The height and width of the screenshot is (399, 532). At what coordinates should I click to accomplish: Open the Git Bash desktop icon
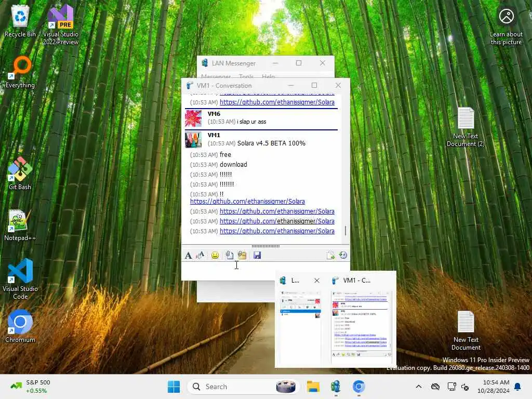tap(20, 174)
